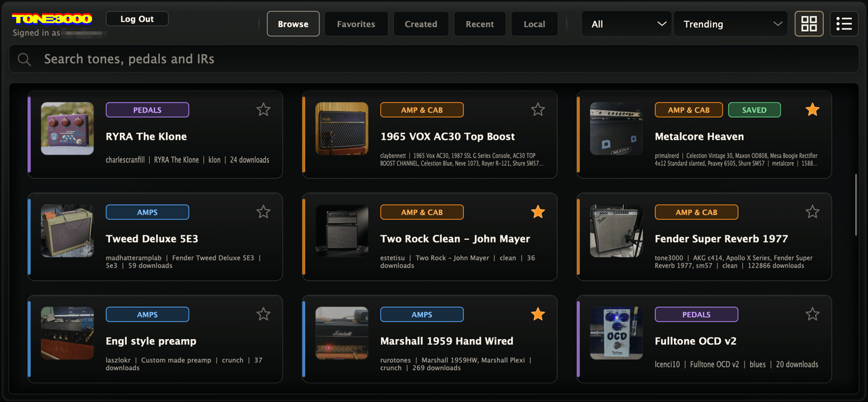Click the AMP & CAB tag on Two Rock Clean
Viewport: 868px width, 402px height.
click(x=422, y=212)
